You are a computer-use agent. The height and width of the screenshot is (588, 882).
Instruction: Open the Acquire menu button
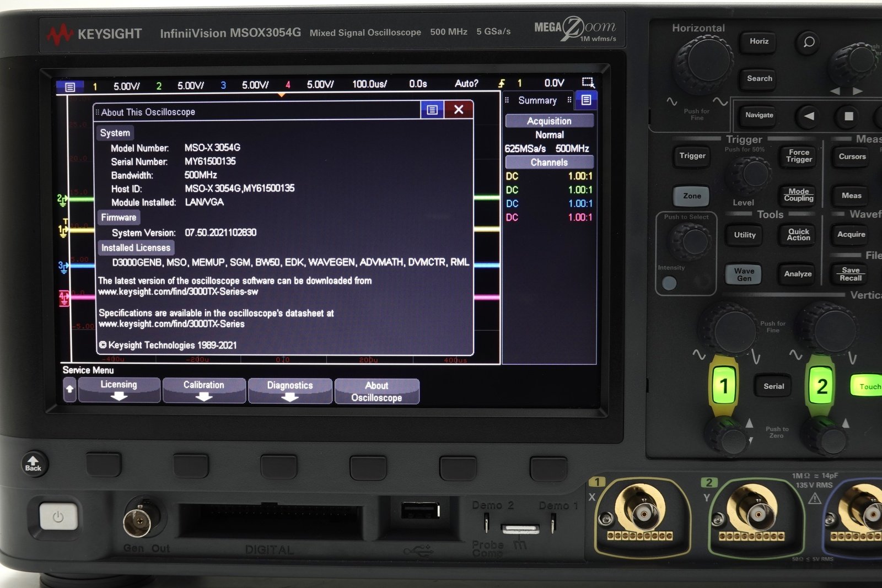pos(851,235)
